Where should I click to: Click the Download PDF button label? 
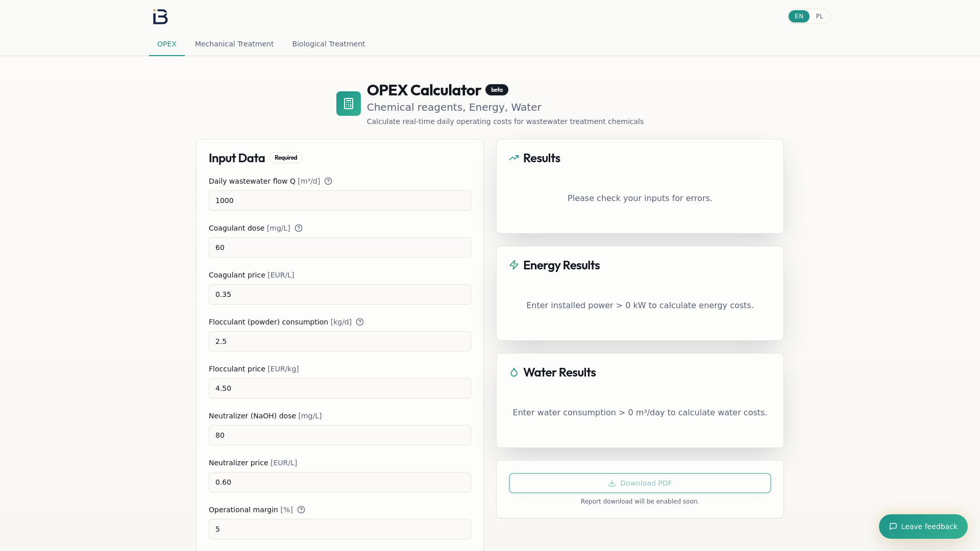pos(646,483)
